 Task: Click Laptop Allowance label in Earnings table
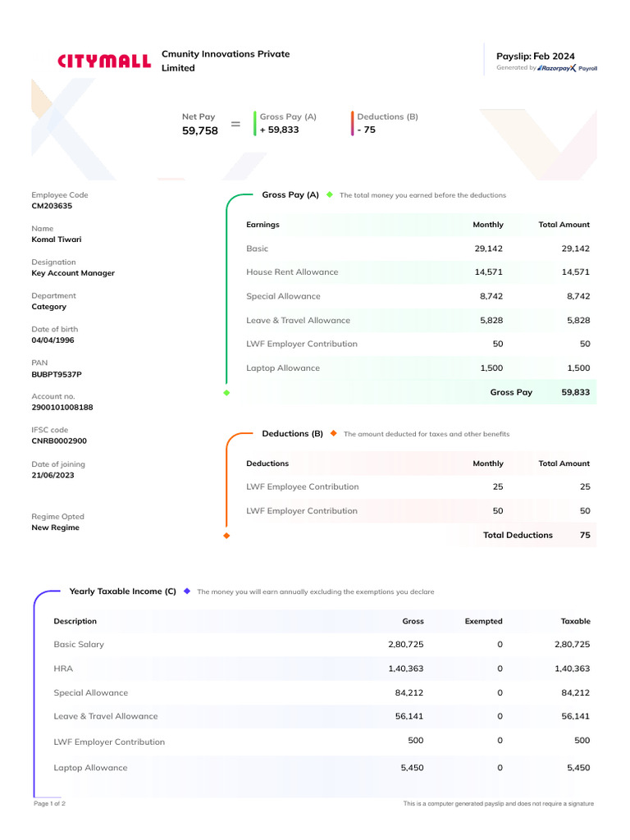click(x=283, y=368)
